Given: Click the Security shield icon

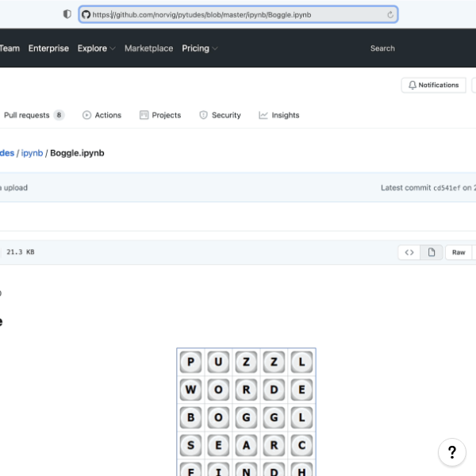Looking at the screenshot, I should pos(203,115).
